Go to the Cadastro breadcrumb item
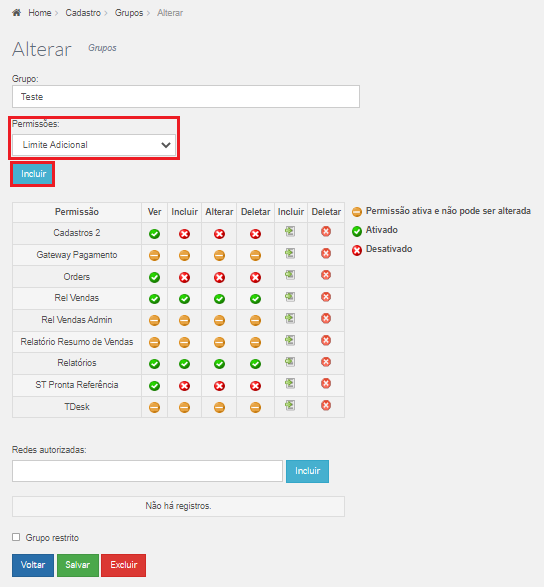 [x=83, y=13]
